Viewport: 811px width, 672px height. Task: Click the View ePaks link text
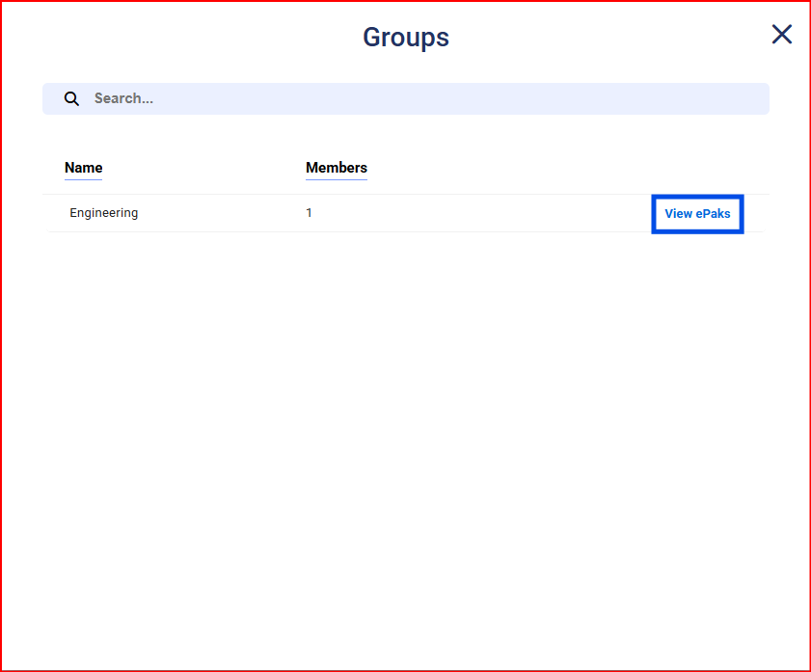point(697,214)
